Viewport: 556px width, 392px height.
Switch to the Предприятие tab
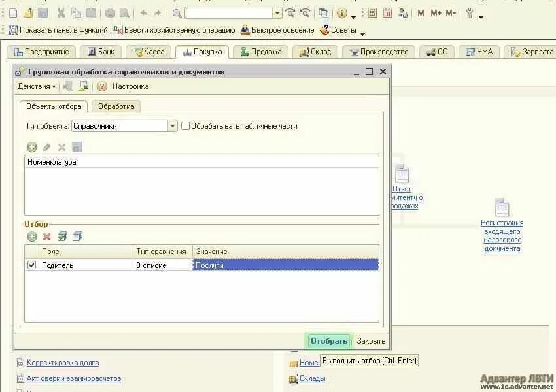(41, 52)
